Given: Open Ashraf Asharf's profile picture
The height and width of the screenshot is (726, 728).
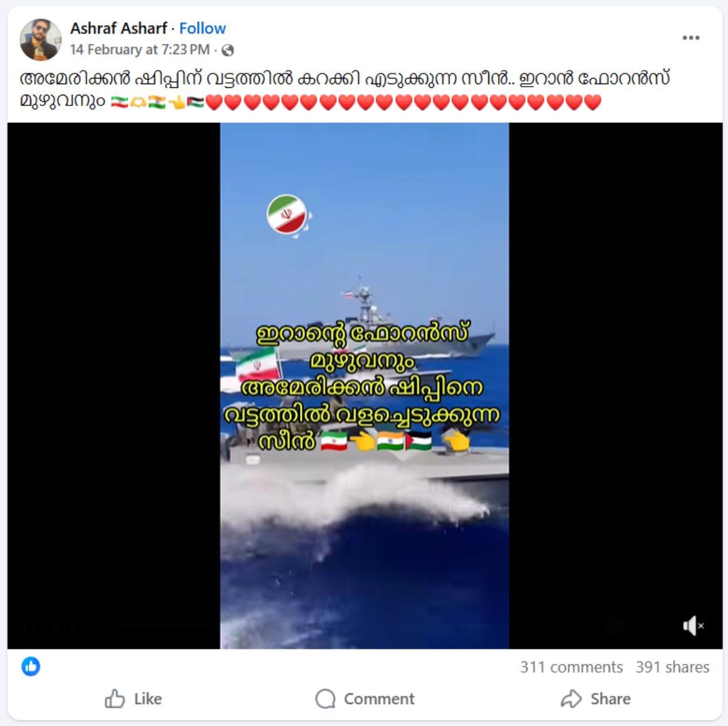Looking at the screenshot, I should tap(40, 40).
